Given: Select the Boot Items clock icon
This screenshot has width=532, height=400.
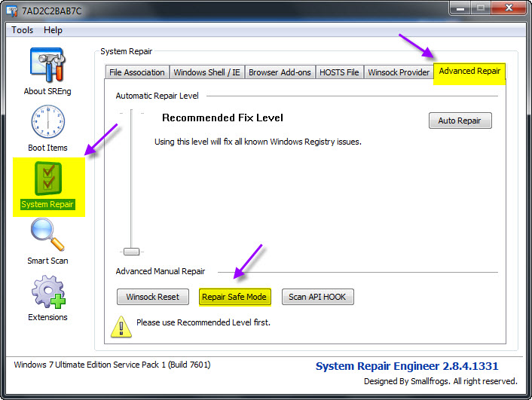Looking at the screenshot, I should [x=47, y=121].
